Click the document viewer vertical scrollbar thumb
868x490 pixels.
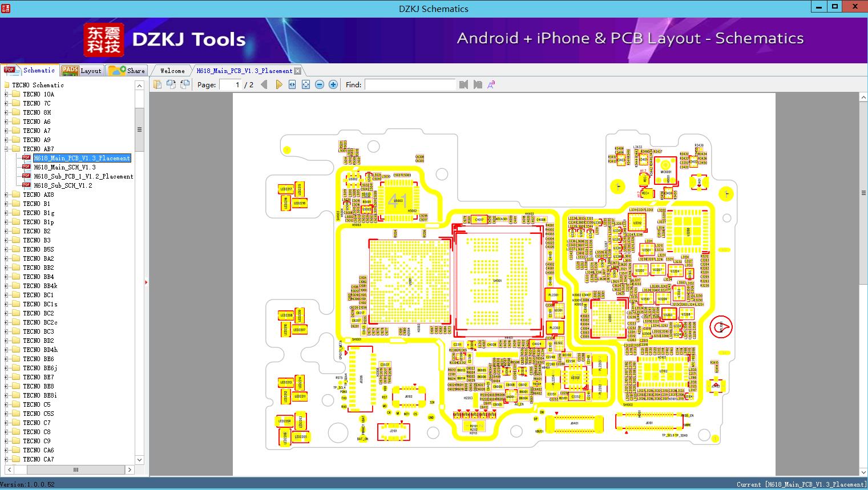pos(863,193)
